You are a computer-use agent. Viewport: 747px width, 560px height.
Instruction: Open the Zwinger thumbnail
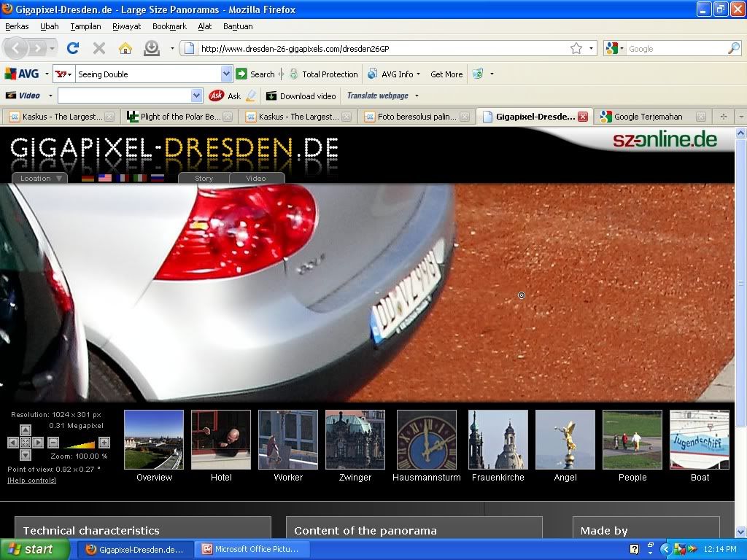click(355, 440)
